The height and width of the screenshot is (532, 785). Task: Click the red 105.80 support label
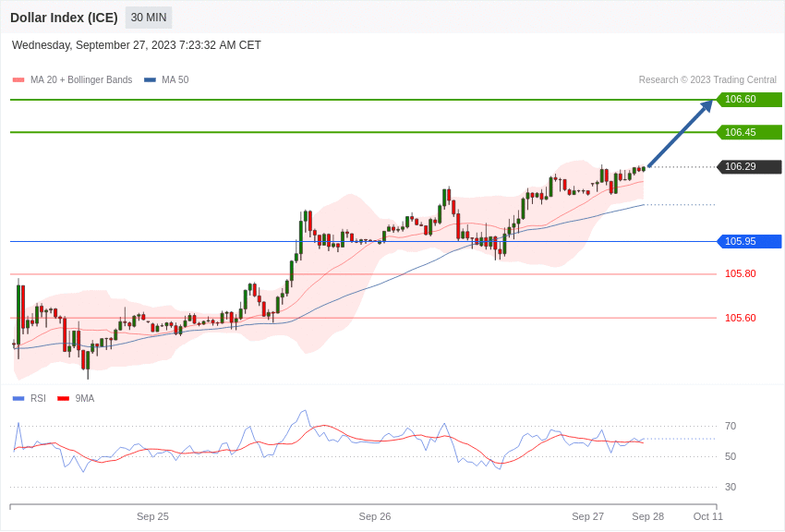click(740, 274)
